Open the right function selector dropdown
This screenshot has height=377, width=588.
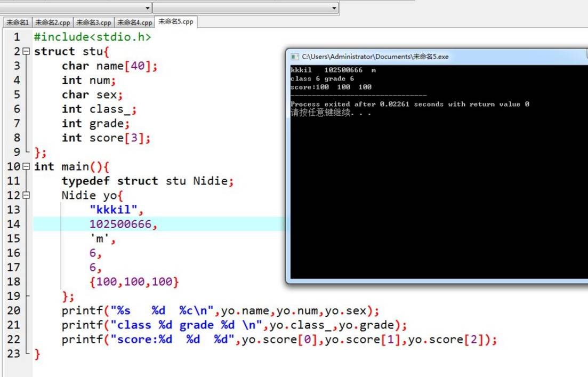334,8
